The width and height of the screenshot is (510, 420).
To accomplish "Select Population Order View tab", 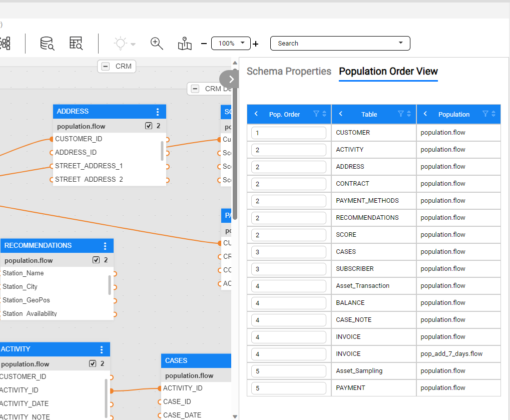I will click(388, 72).
